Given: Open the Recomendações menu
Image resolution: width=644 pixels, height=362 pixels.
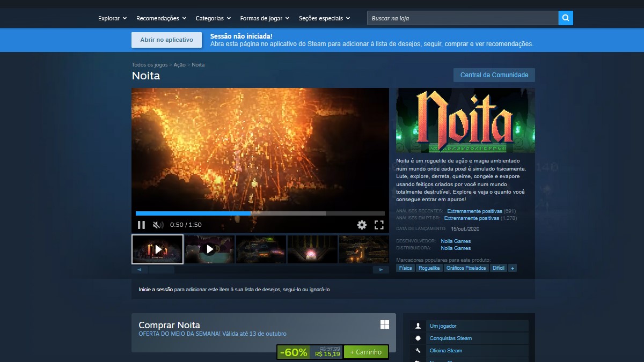Looking at the screenshot, I should (160, 18).
